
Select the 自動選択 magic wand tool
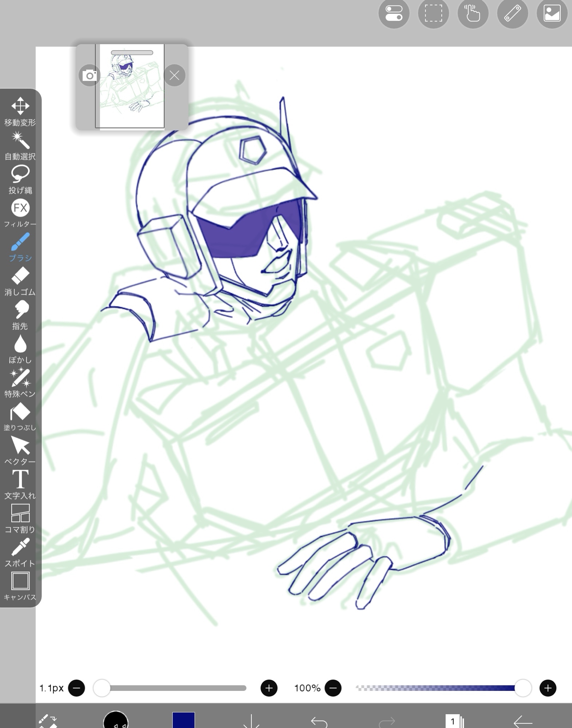coord(20,145)
